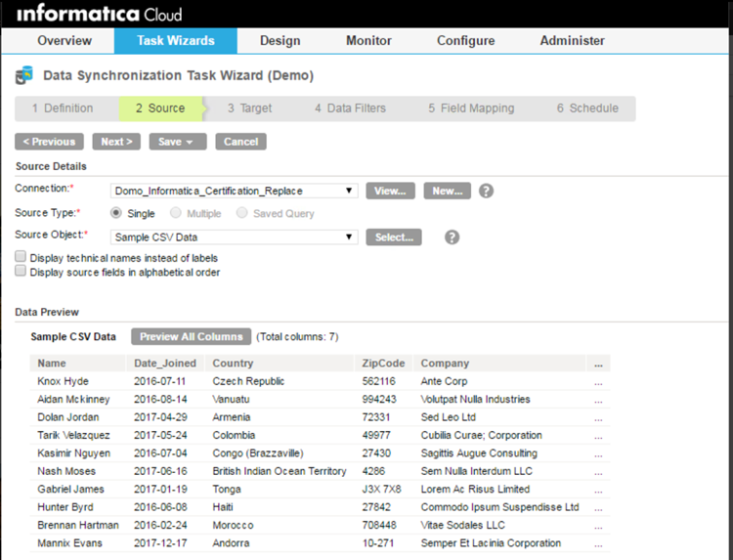Click the Czech Republic country cell

(248, 381)
